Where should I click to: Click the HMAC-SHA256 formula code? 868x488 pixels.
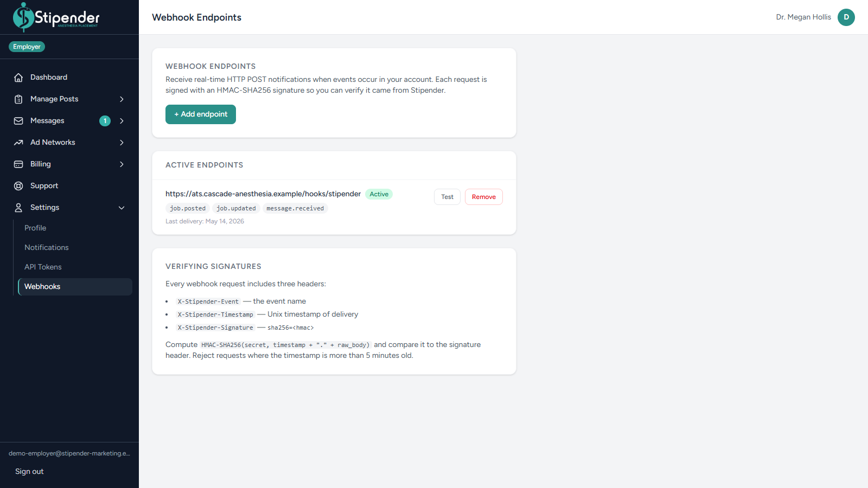tap(285, 345)
